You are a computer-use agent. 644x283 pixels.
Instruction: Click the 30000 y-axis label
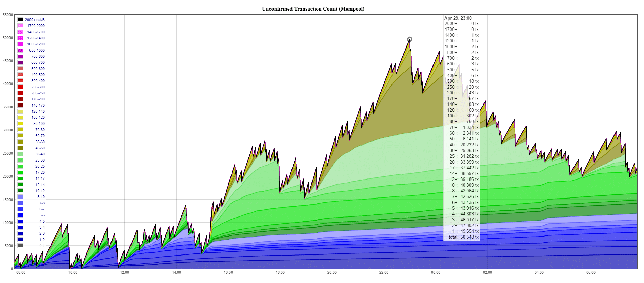coord(8,130)
